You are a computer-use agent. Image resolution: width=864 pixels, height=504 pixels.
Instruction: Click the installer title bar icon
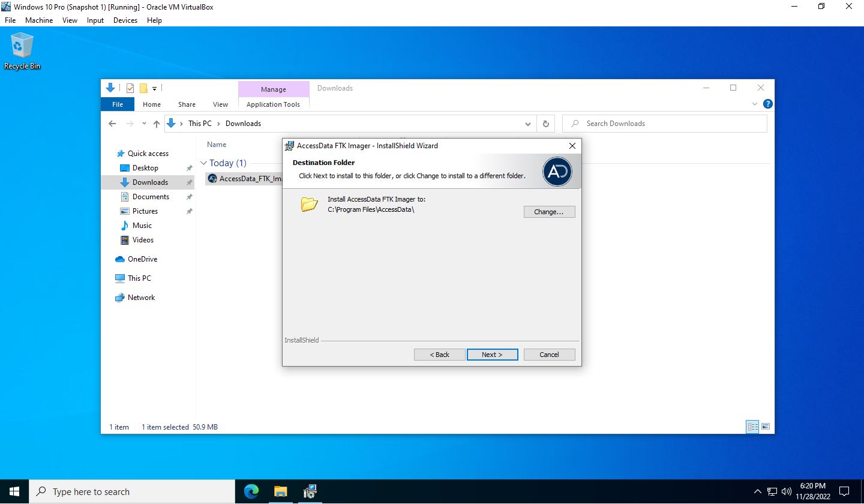pos(290,146)
